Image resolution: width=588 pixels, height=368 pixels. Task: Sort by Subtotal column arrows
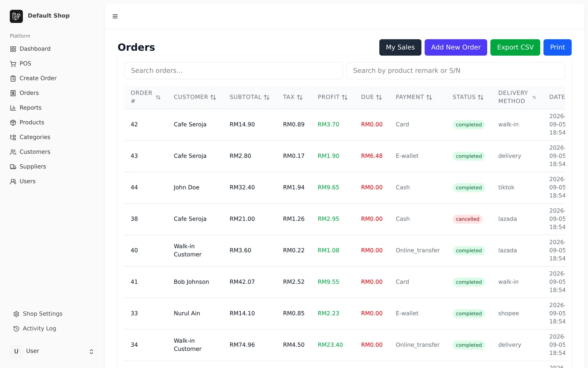click(x=267, y=97)
